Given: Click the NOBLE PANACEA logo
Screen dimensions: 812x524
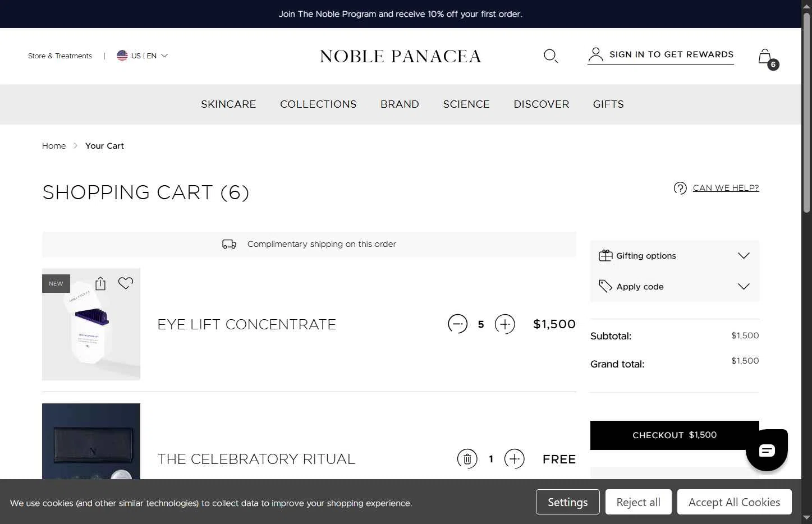Looking at the screenshot, I should click(x=400, y=56).
